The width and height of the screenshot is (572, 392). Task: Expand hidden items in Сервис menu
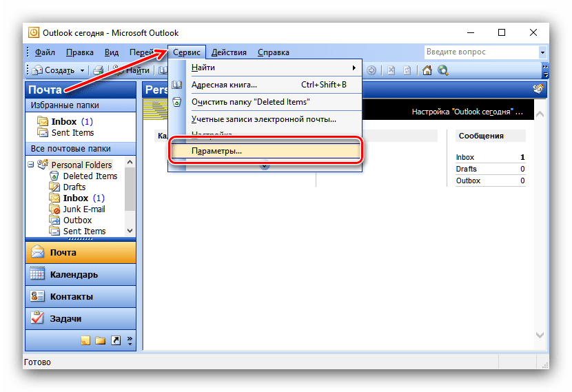[264, 165]
